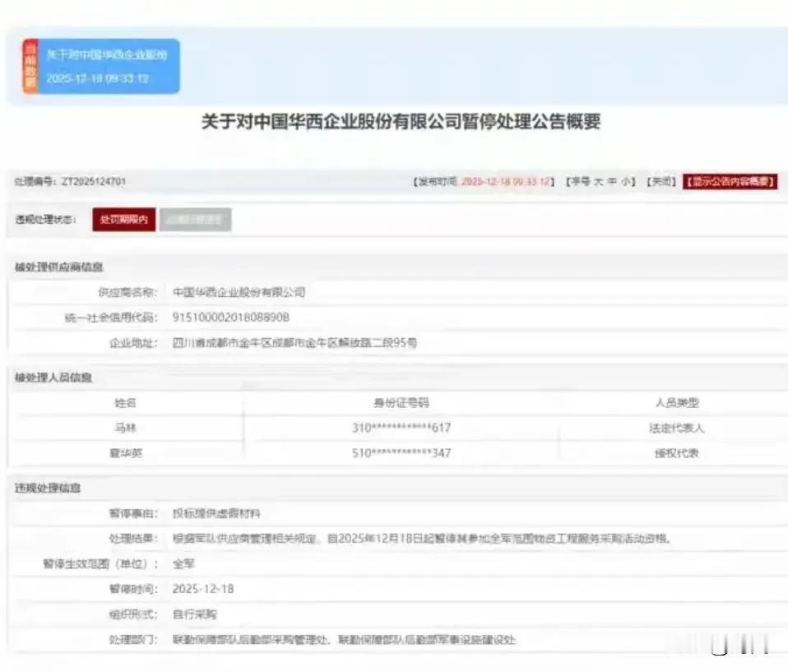Click the 违规处理状态 label
This screenshot has height=672, width=788.
tap(46, 219)
